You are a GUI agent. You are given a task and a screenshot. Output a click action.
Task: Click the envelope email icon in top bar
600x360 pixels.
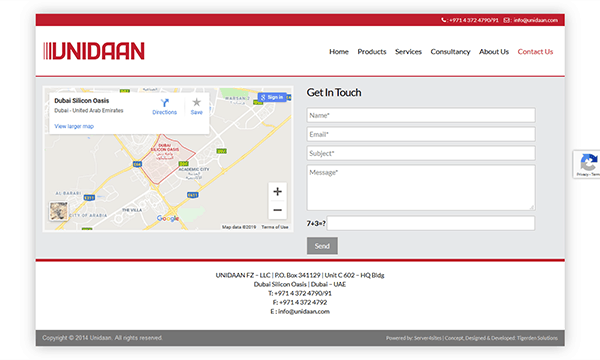[x=506, y=20]
